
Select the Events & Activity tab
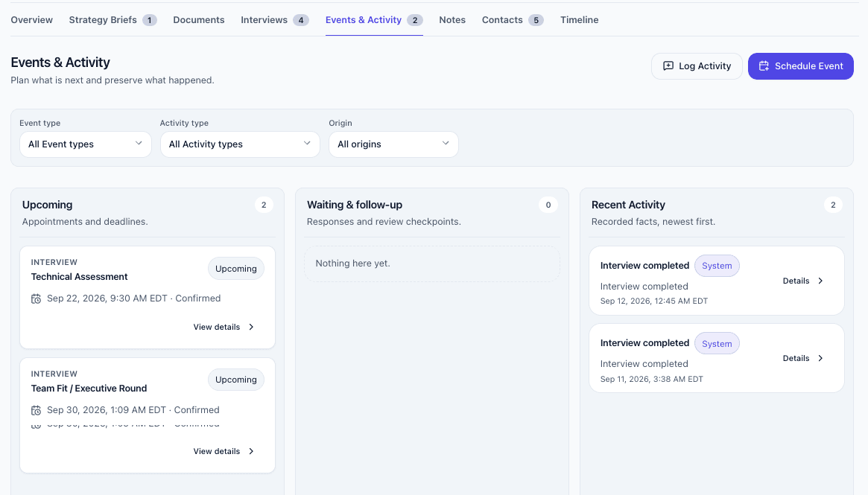[x=374, y=20]
